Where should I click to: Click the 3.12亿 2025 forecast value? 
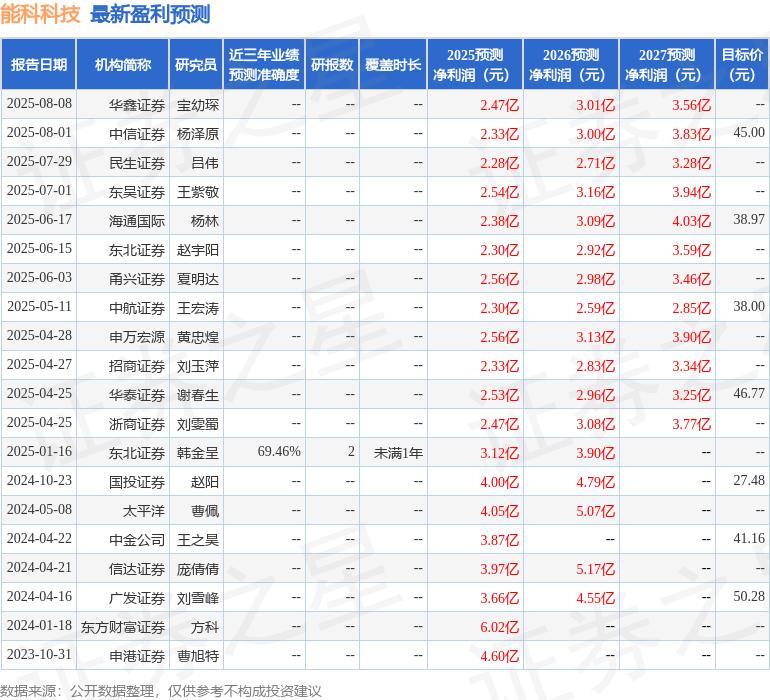499,453
